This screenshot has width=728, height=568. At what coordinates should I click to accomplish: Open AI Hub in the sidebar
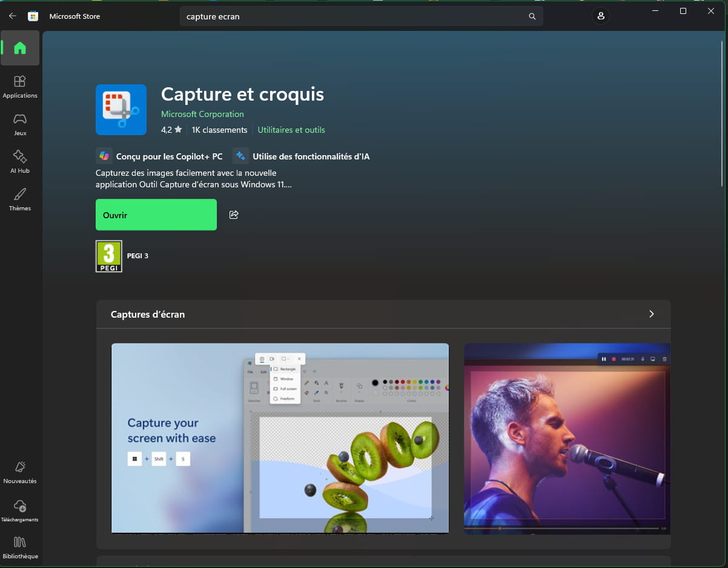[20, 161]
